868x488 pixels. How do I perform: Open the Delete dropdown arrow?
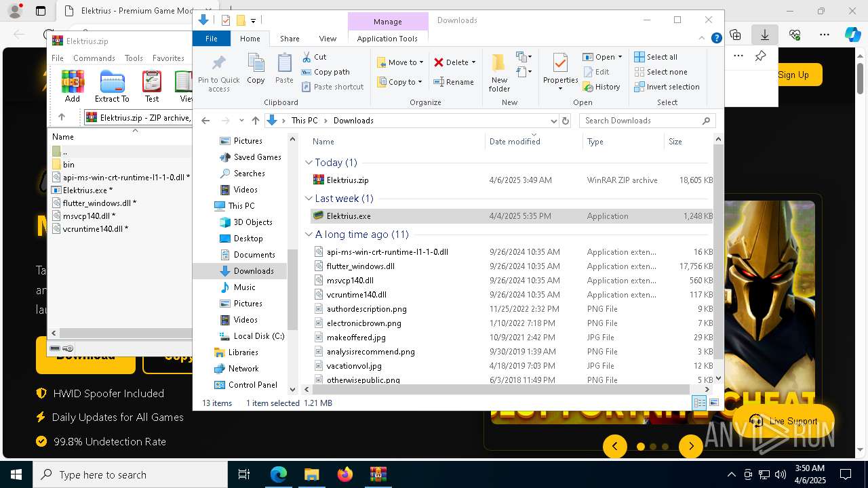pyautogui.click(x=473, y=62)
